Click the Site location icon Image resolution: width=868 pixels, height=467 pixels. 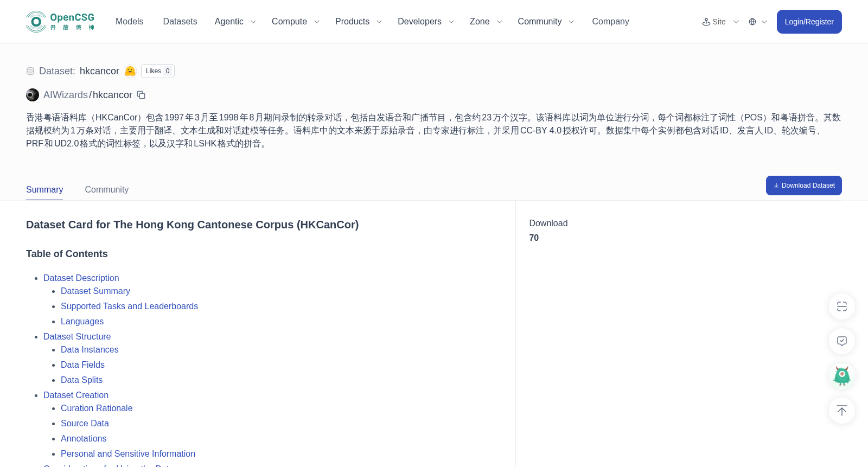(706, 22)
